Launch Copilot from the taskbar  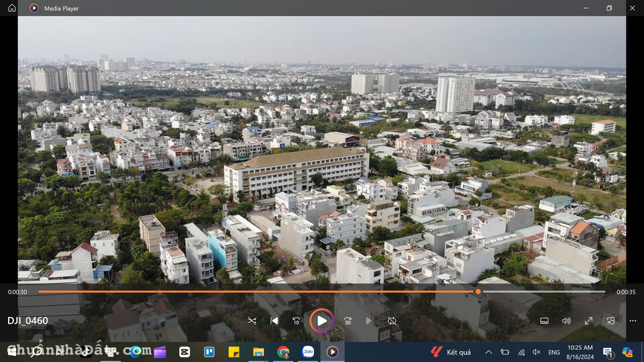(x=627, y=352)
